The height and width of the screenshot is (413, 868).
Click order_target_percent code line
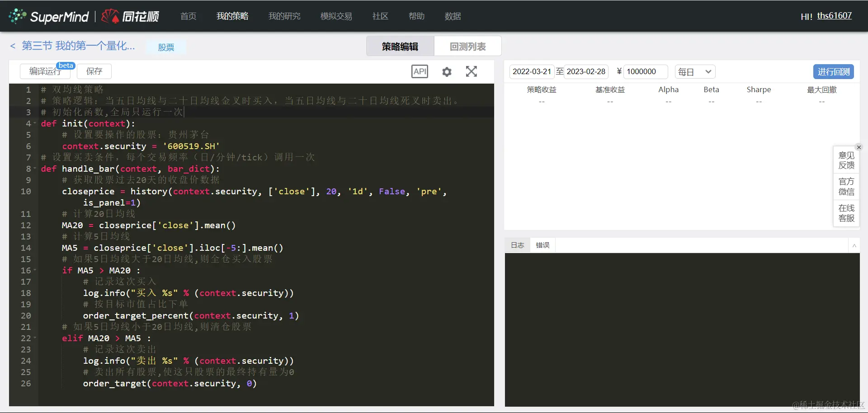(191, 315)
